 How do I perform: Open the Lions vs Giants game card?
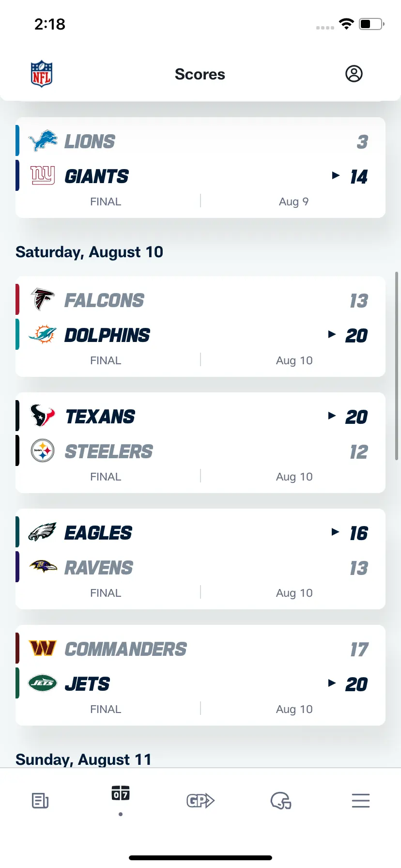pos(200,168)
